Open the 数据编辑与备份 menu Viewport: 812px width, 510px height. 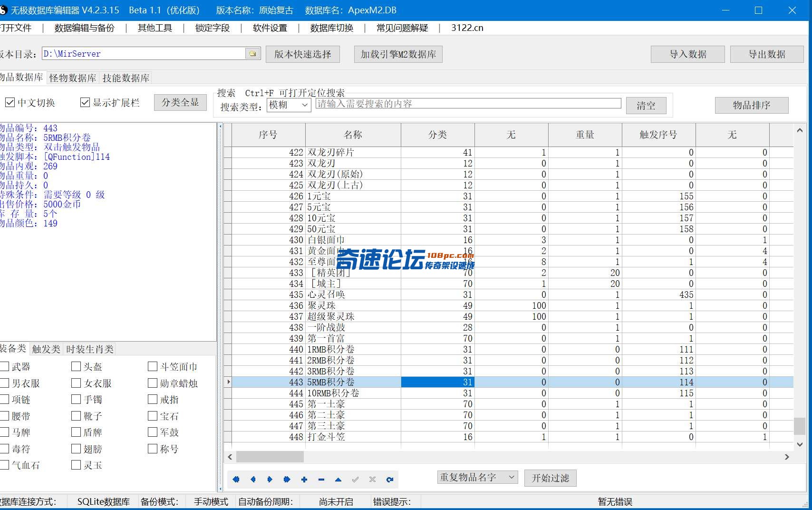[x=85, y=28]
